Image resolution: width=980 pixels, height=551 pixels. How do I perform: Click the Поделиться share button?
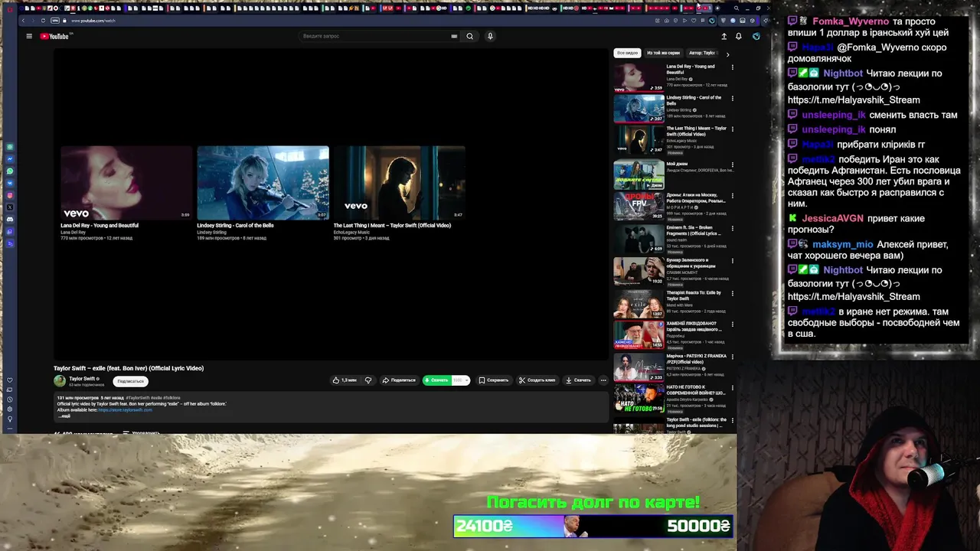(x=399, y=380)
